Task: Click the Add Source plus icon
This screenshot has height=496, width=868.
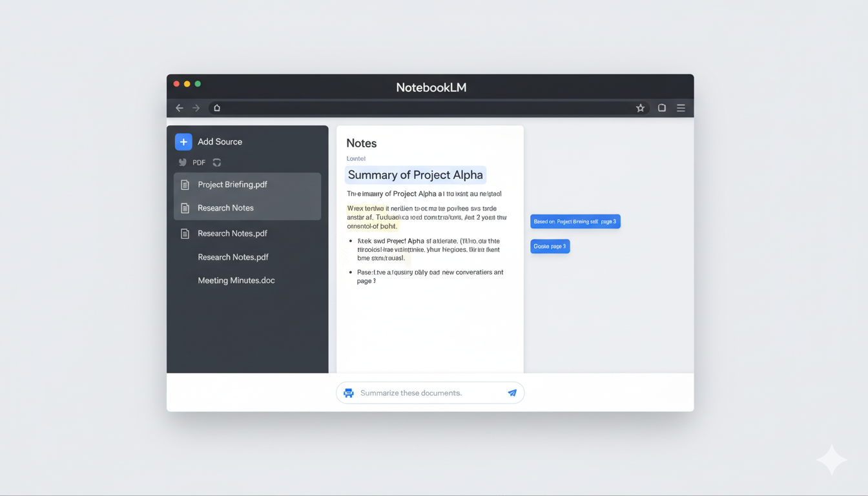Action: click(x=183, y=141)
